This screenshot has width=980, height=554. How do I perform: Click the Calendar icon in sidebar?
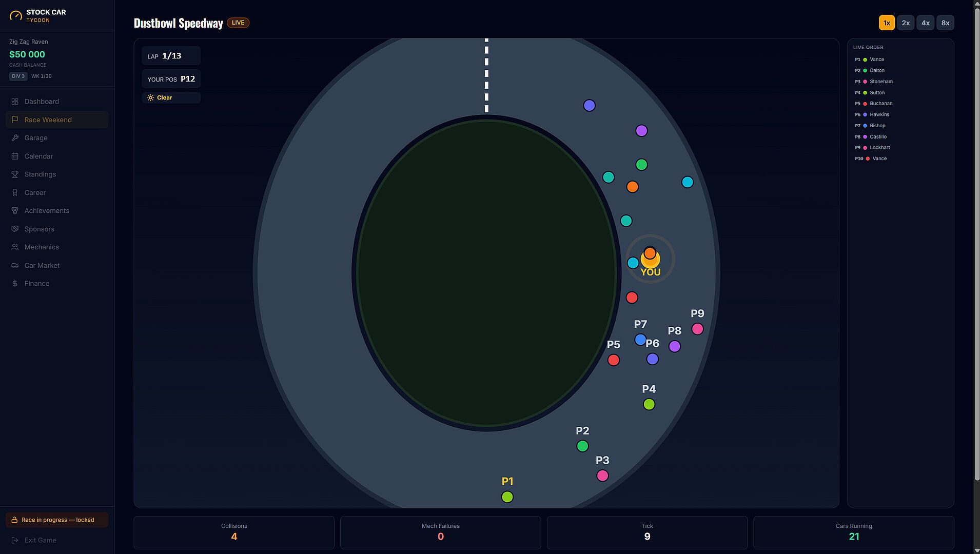[15, 156]
